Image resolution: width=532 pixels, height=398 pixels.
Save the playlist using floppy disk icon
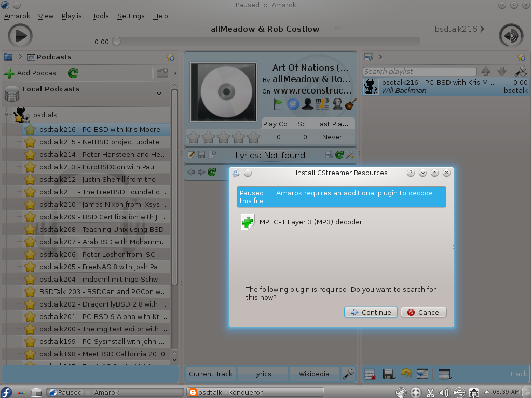[388, 374]
